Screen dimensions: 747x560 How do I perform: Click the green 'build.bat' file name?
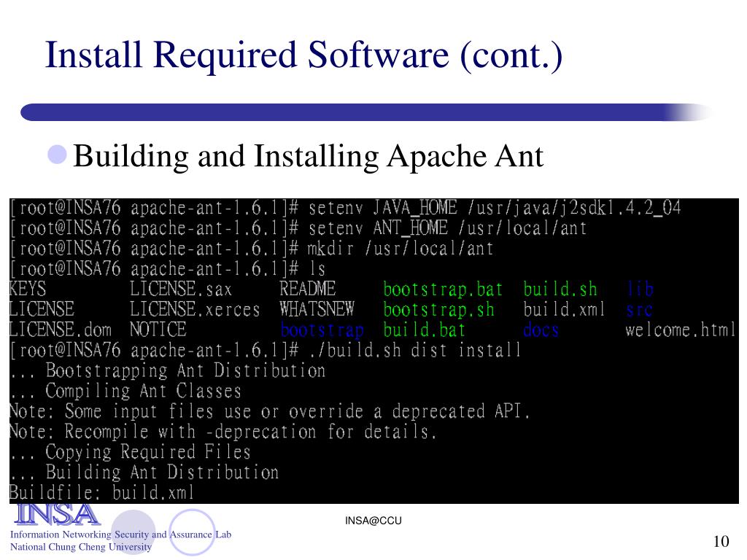click(425, 330)
